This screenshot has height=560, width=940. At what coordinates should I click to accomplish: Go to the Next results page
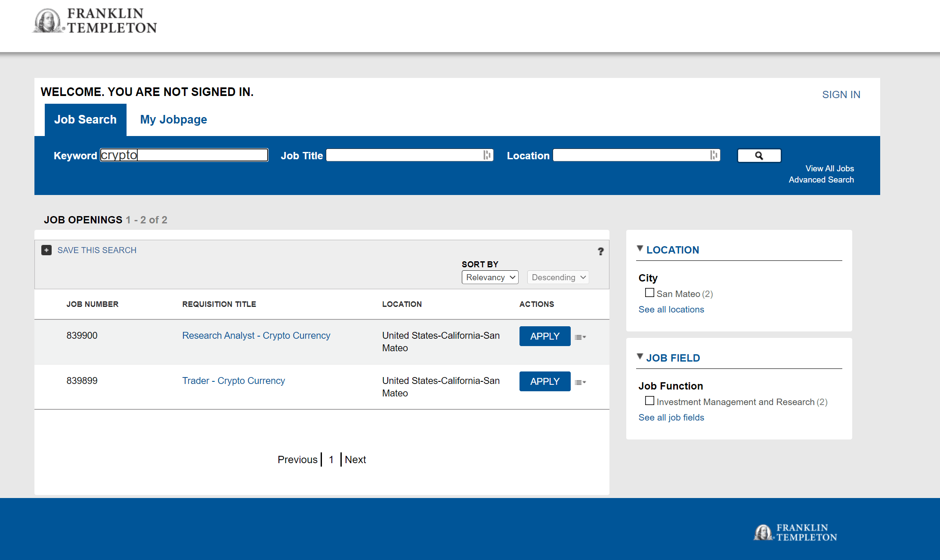(x=356, y=460)
